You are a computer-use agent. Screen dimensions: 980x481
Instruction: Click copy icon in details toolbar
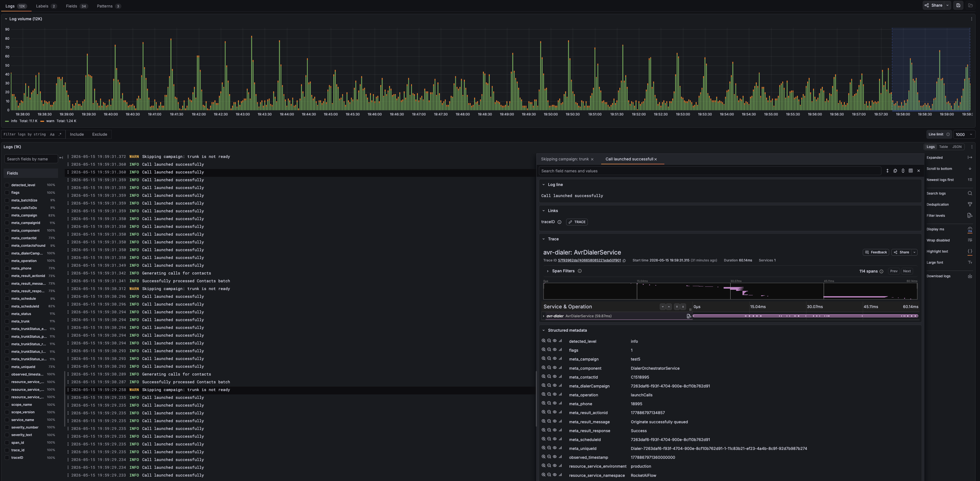[x=895, y=171]
